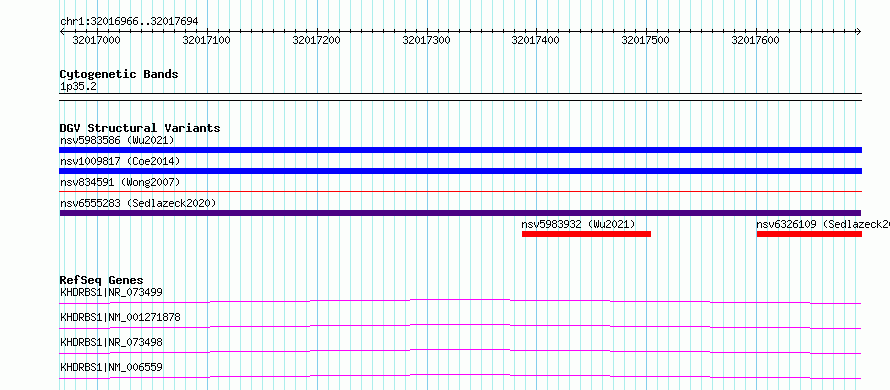Viewport: 890px width, 390px height.
Task: Open the nsv6326109 label text
Action: [823, 224]
